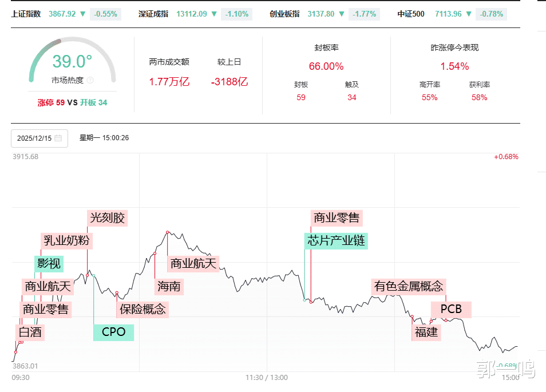Screen dimensions: 546x392
Task: Click the 光刻胶 sector tag
Action: pyautogui.click(x=107, y=218)
